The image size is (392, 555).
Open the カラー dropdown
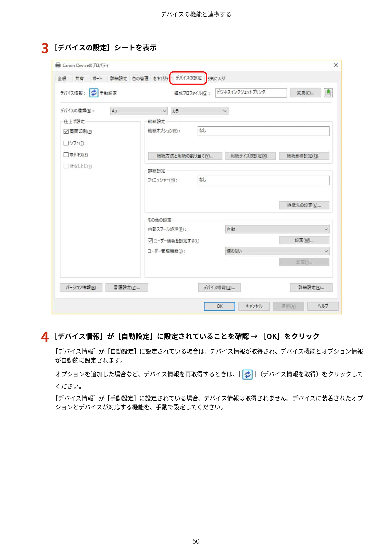click(x=199, y=111)
